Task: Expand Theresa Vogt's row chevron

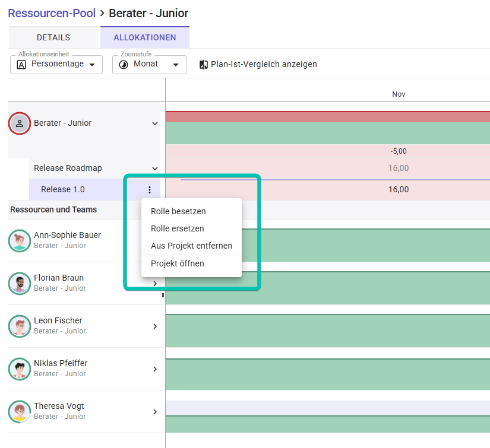Action: (x=155, y=412)
